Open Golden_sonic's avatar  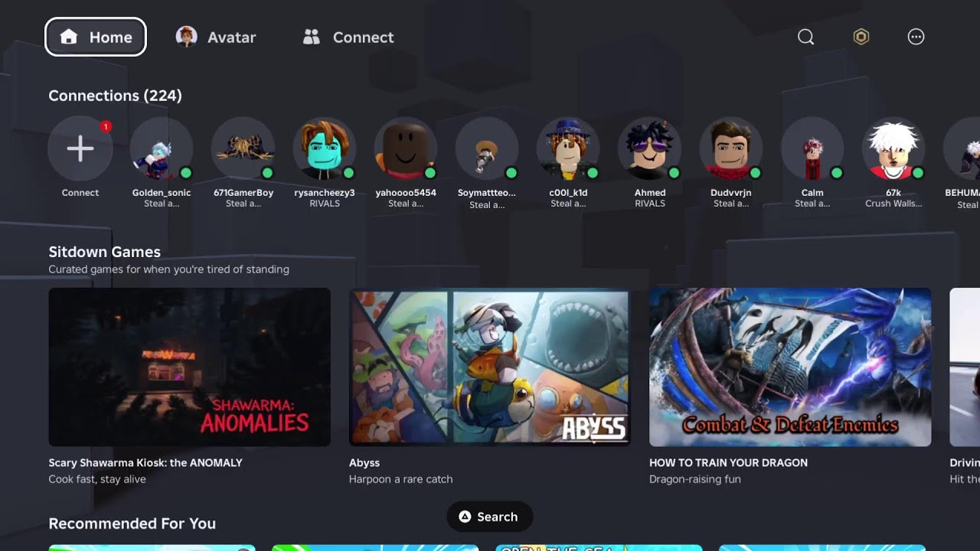162,148
